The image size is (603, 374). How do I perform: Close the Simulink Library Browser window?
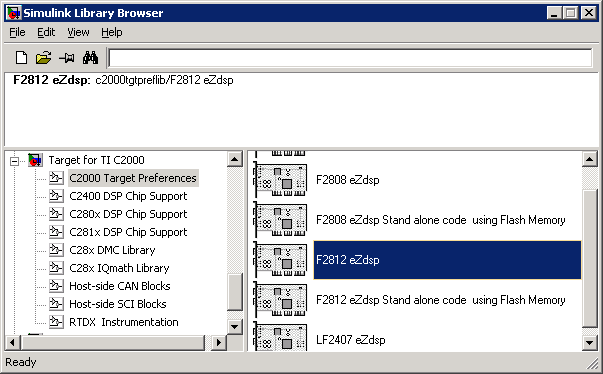(x=589, y=13)
